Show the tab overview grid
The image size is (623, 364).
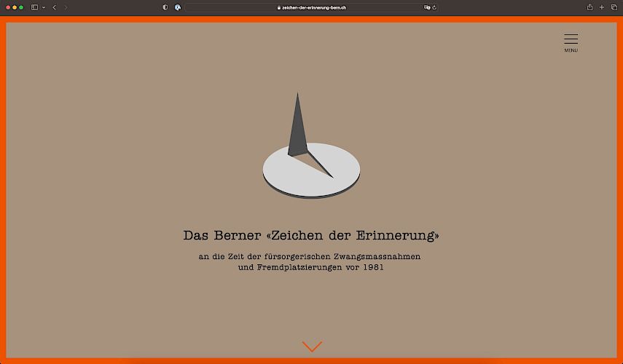614,7
